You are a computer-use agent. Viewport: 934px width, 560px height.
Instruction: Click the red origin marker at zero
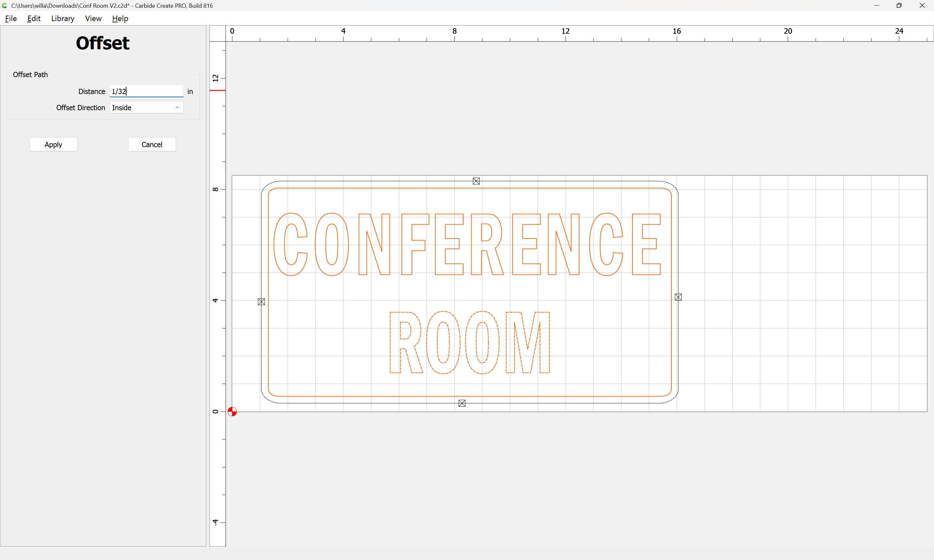tap(232, 411)
